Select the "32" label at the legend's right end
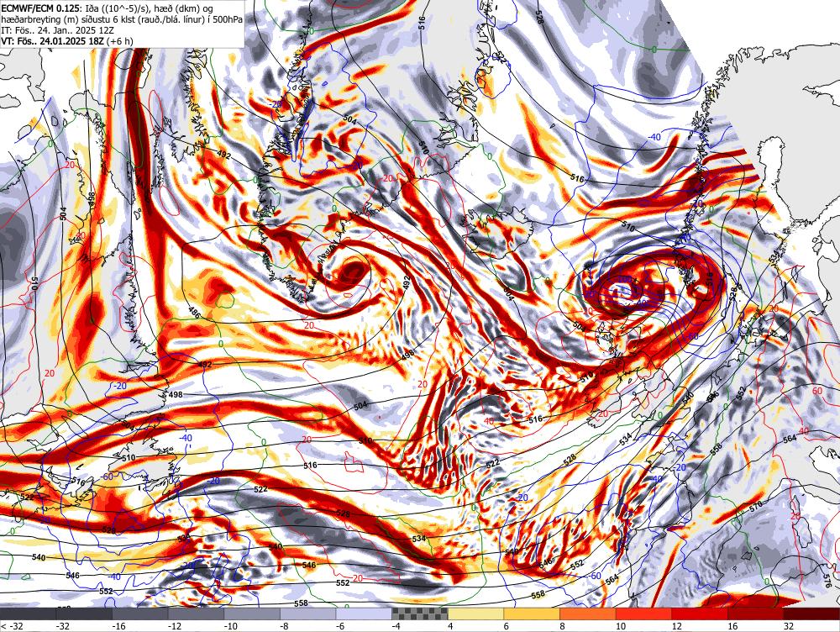The height and width of the screenshot is (632, 840). coord(789,626)
